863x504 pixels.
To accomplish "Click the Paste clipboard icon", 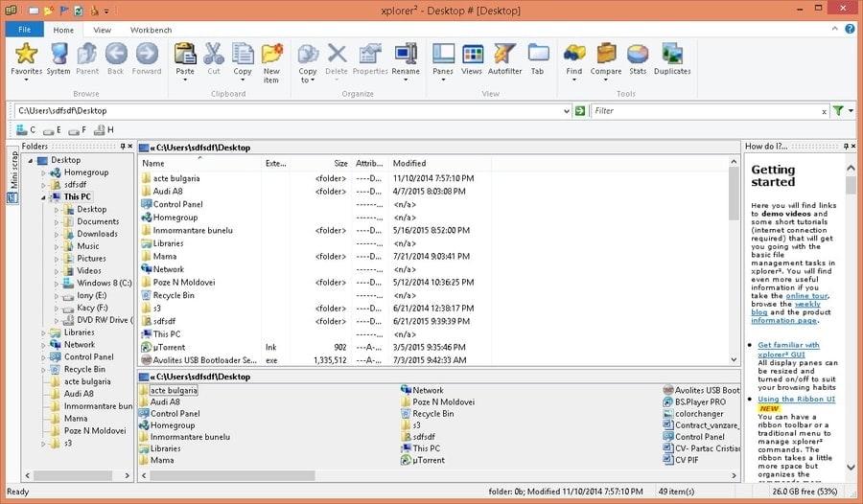I will pyautogui.click(x=185, y=61).
